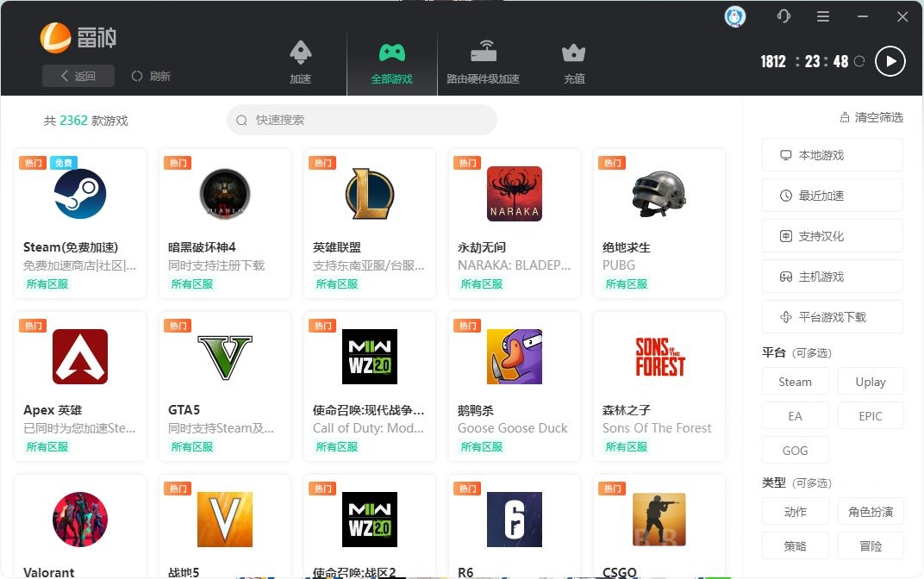The width and height of the screenshot is (924, 579).
Task: Filter games by Steam platform
Action: click(x=795, y=382)
